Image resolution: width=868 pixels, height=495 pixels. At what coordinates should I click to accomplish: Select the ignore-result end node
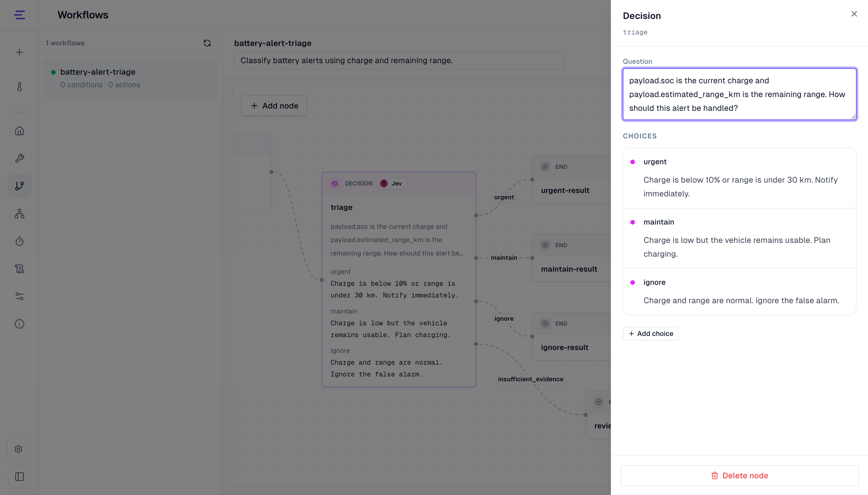(571, 336)
